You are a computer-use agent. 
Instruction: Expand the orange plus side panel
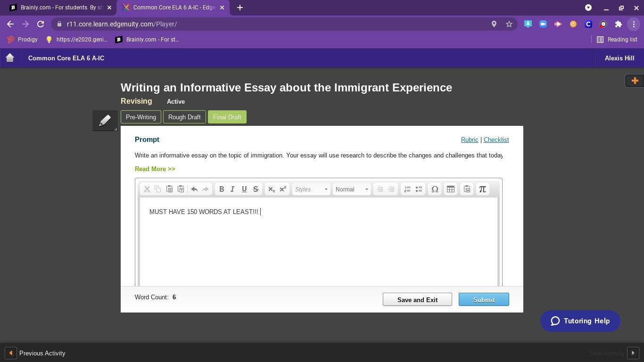[635, 81]
